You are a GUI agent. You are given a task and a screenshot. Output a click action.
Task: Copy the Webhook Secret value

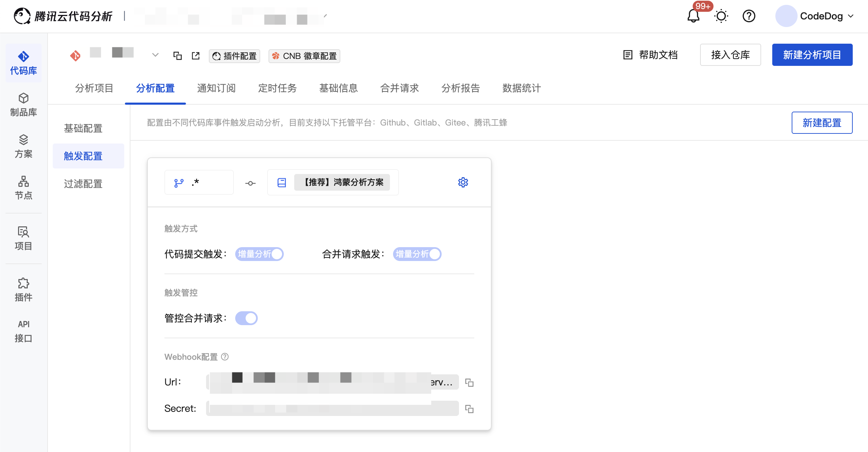click(469, 409)
